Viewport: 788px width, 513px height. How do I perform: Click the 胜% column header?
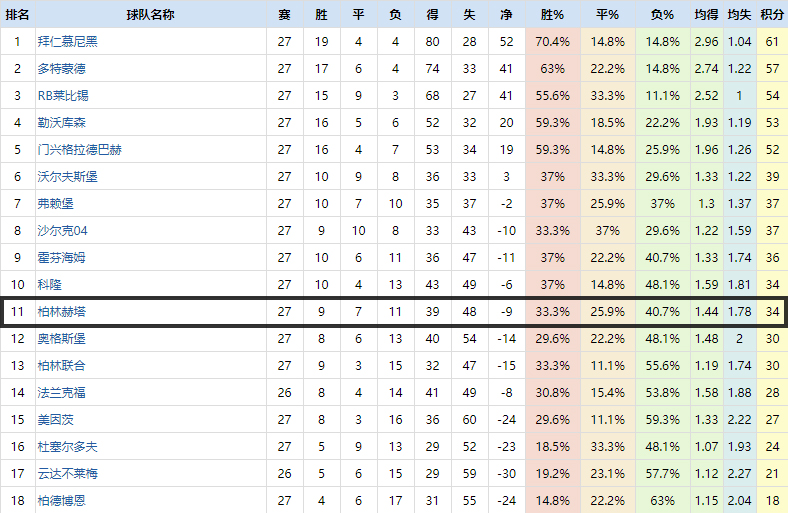click(552, 15)
